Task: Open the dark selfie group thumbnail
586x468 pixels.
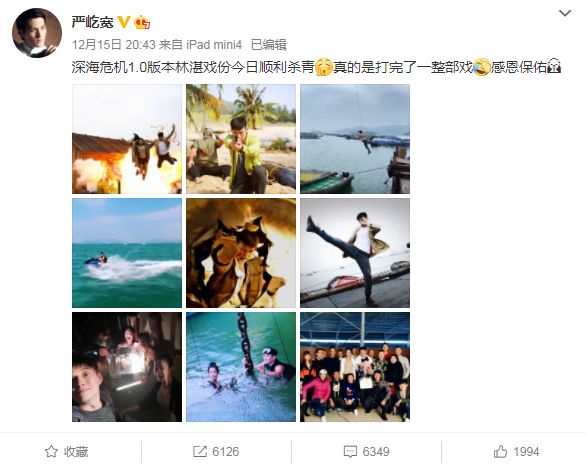Action: [x=127, y=367]
